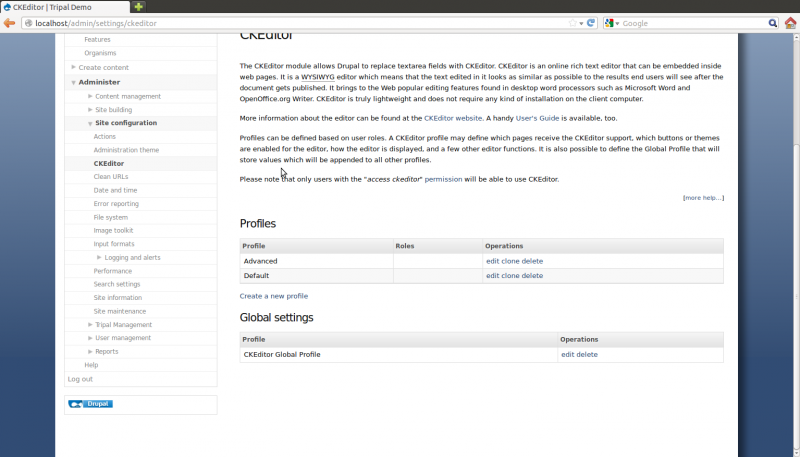The image size is (800, 457).
Task: Open Date and time settings
Action: pyautogui.click(x=115, y=190)
